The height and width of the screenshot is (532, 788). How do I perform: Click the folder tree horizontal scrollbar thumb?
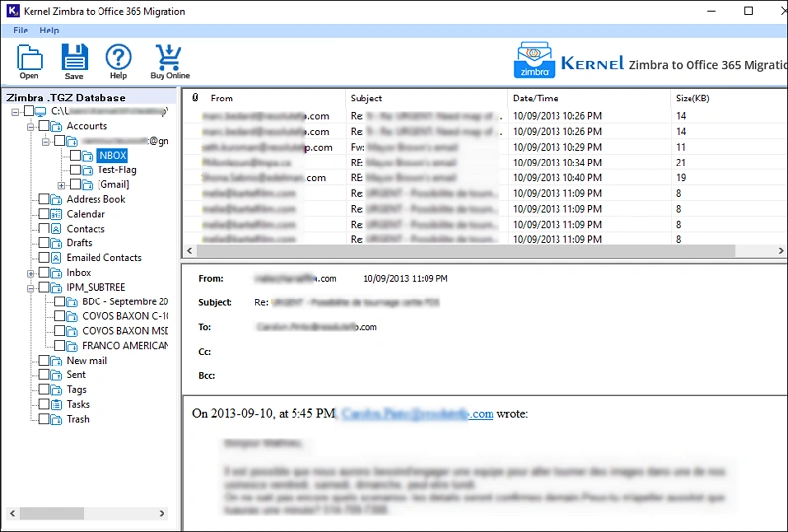52,513
